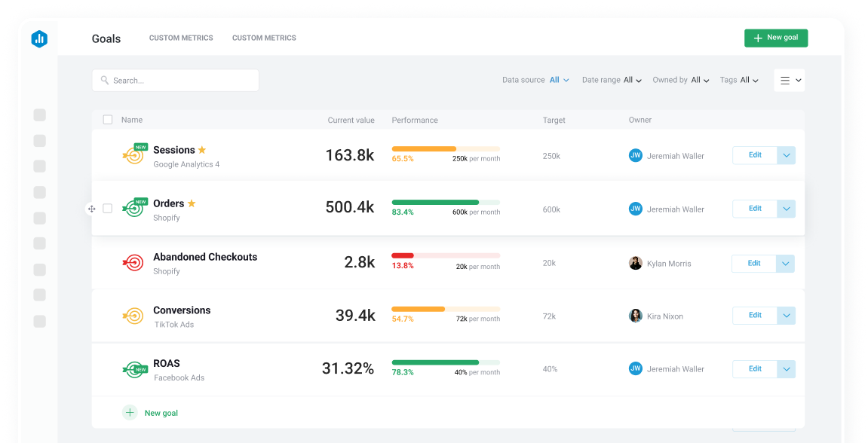The width and height of the screenshot is (868, 443).
Task: Check the select-all checkbox in the table header
Action: point(107,119)
